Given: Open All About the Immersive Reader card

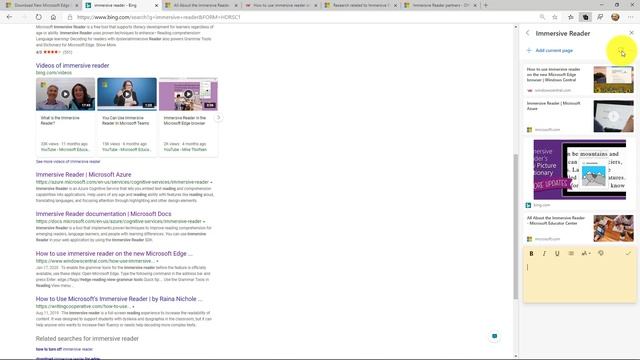Looking at the screenshot, I should [x=579, y=228].
